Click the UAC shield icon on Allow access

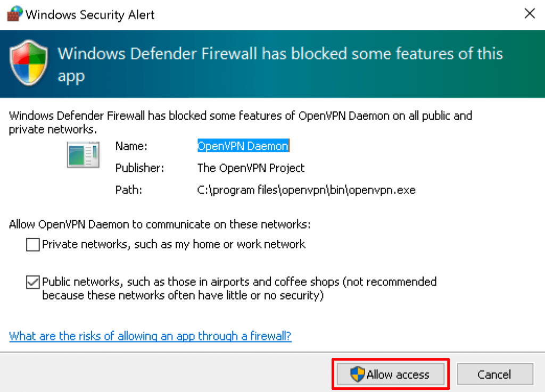358,373
